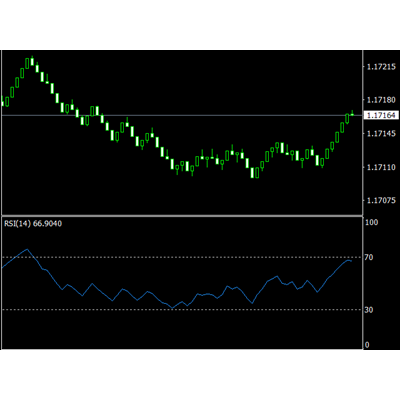Click the RSI line's lowest point touching 30
This screenshot has height=400, width=400.
point(172,308)
